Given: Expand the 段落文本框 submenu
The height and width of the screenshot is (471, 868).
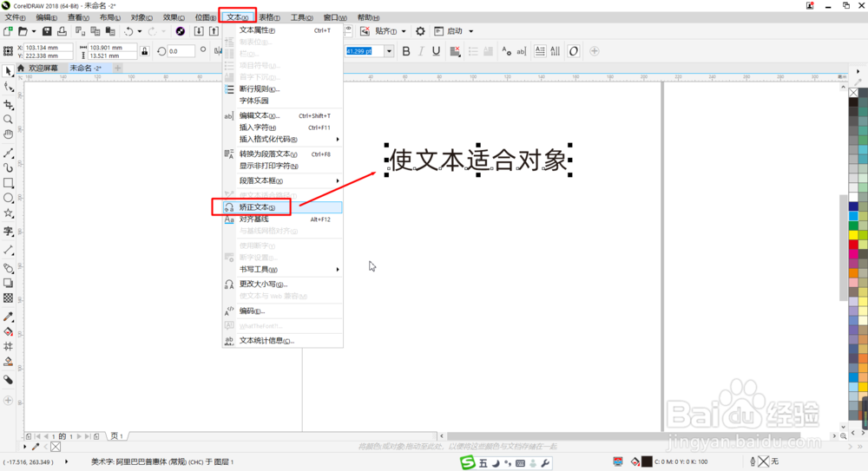Looking at the screenshot, I should 282,180.
